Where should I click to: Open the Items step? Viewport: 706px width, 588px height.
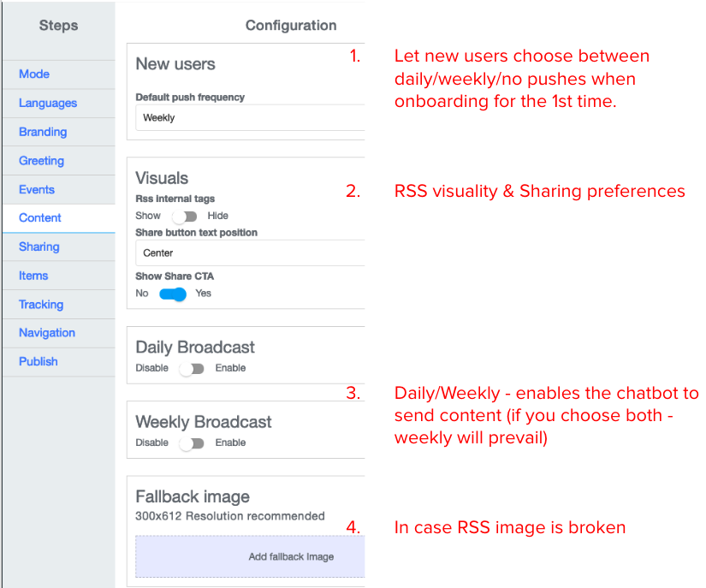[33, 276]
